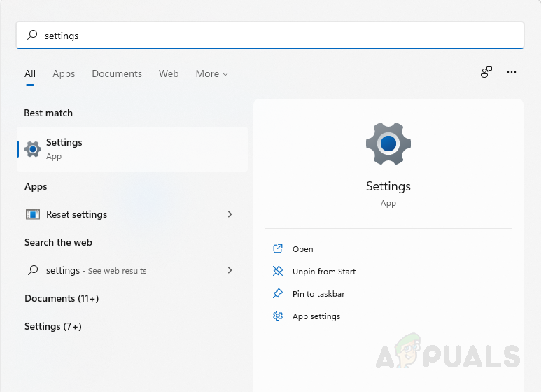Screen dimensions: 541x392
Task: Open the search feedback people icon
Action: 486,72
